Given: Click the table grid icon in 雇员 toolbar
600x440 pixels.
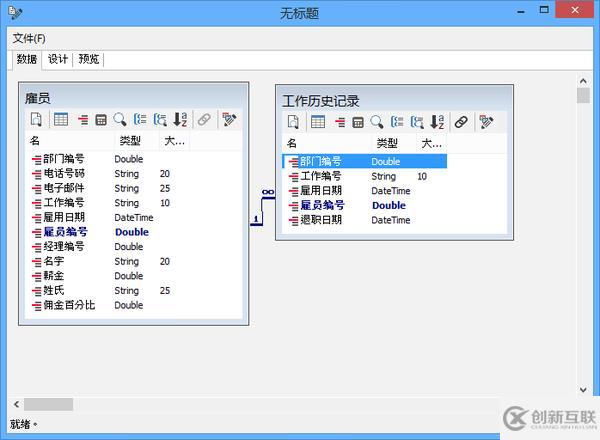Looking at the screenshot, I should (x=61, y=119).
